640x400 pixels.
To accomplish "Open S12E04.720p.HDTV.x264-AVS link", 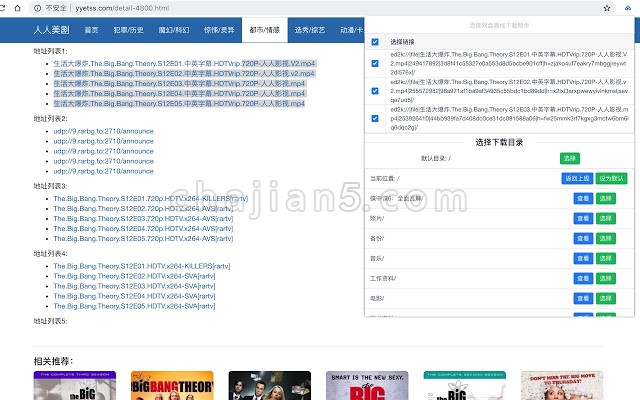I will coord(143,229).
